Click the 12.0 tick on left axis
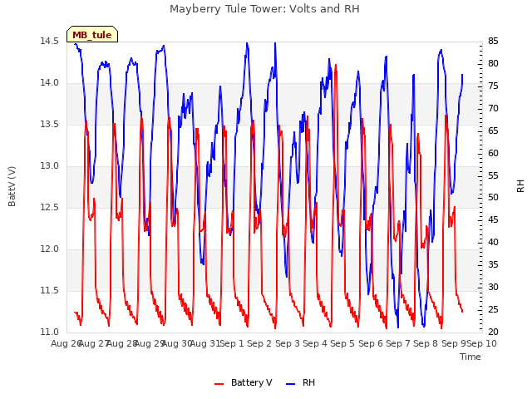Image resolution: width=532 pixels, height=399 pixels. tap(49, 249)
